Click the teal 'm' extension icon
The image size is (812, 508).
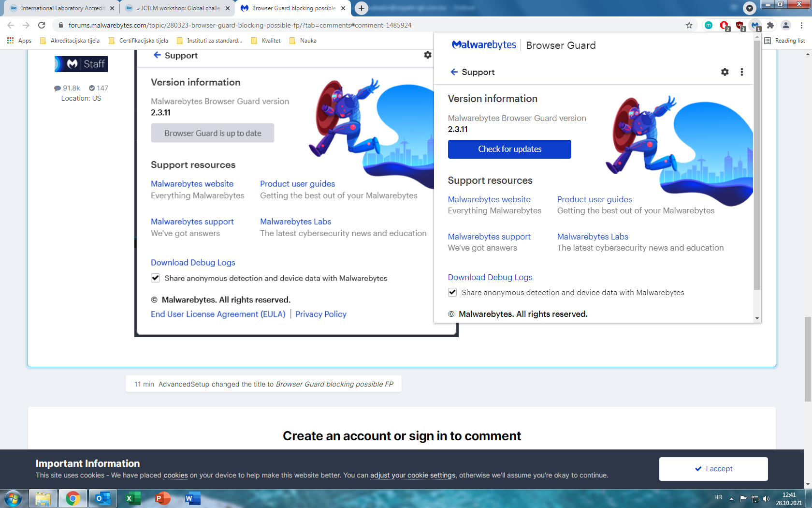click(x=709, y=25)
